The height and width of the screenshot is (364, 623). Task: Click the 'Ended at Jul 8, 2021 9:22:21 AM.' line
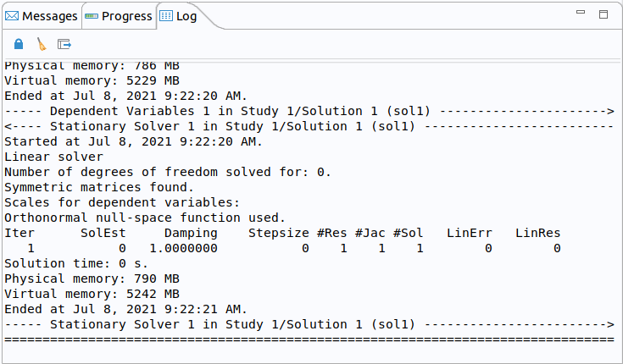tap(126, 309)
